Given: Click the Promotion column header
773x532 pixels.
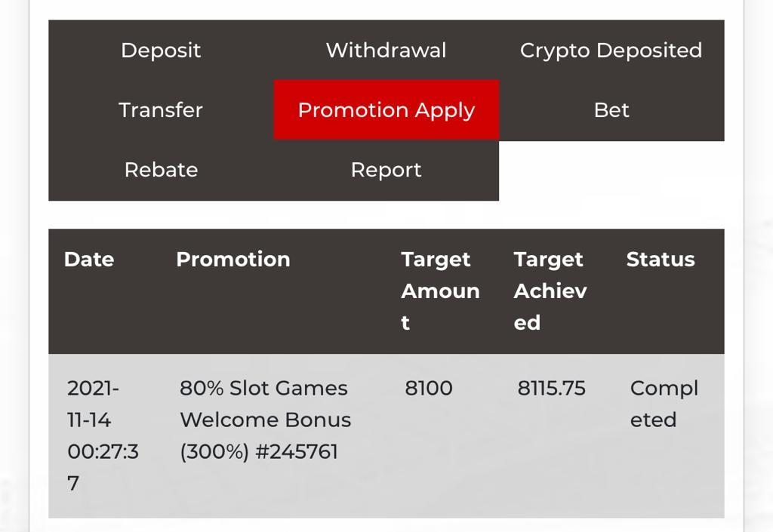Looking at the screenshot, I should (233, 260).
